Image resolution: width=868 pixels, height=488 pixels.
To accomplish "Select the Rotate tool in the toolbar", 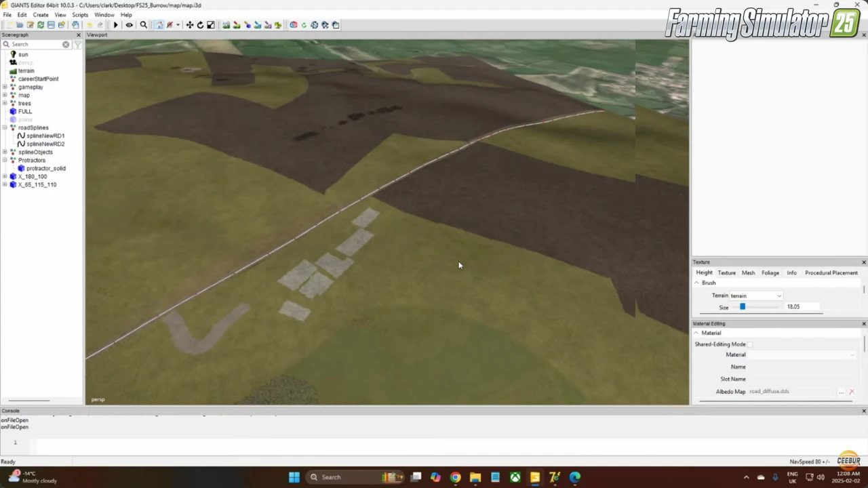I will (x=201, y=25).
